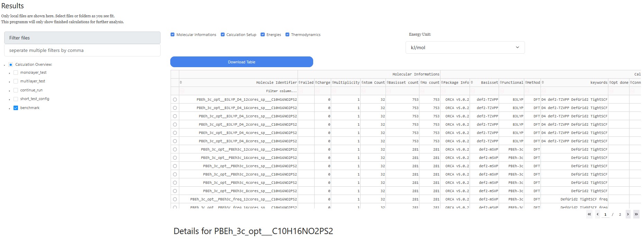Click the benchmark folder label
Image resolution: width=644 pixels, height=241 pixels.
click(x=30, y=108)
